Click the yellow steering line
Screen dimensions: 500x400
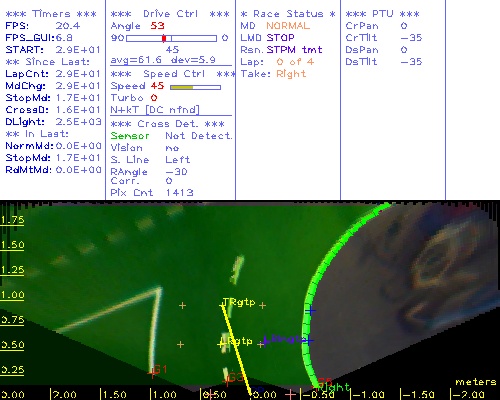237,350
